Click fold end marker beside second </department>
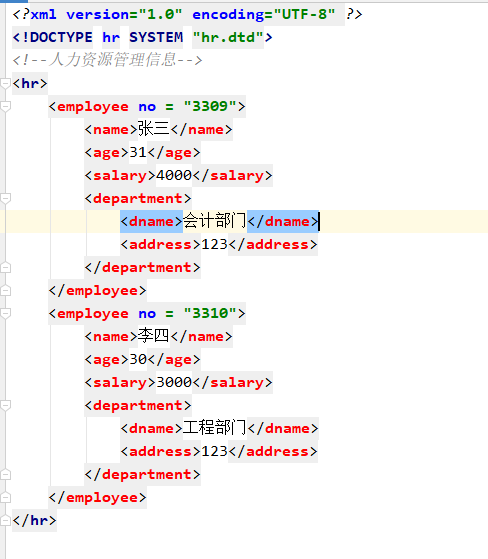 tap(5, 474)
